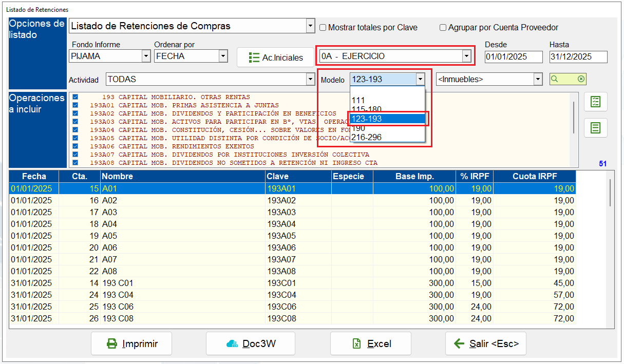Image resolution: width=624 pixels, height=364 pixels.
Task: Clear the search field with circled x icon
Action: tap(581, 79)
